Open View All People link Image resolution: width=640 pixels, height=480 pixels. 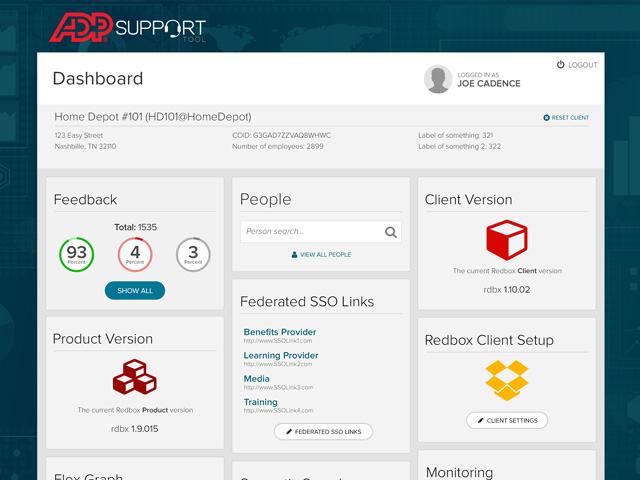[325, 255]
